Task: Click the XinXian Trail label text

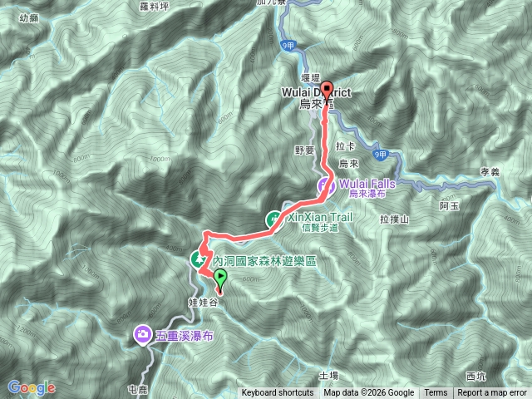Action: pos(320,217)
